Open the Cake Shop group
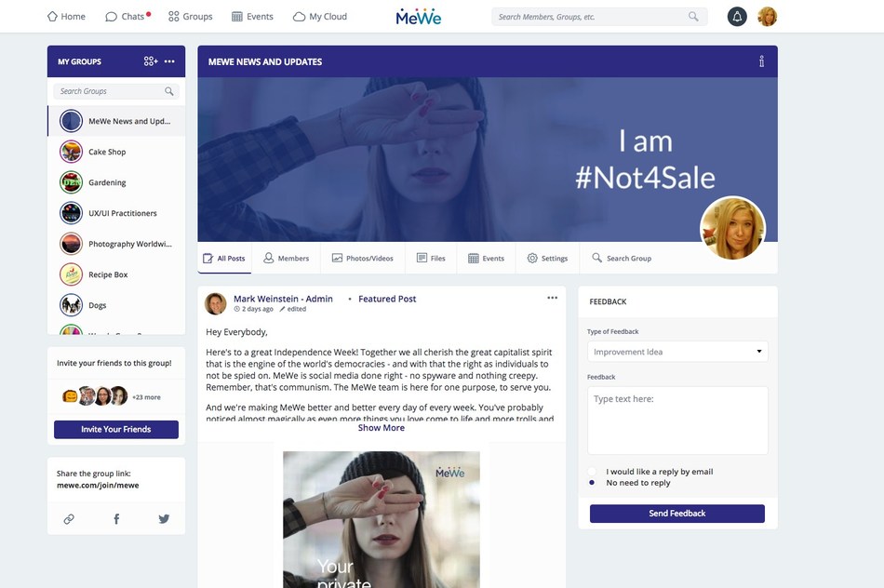The width and height of the screenshot is (884, 588). [x=106, y=152]
